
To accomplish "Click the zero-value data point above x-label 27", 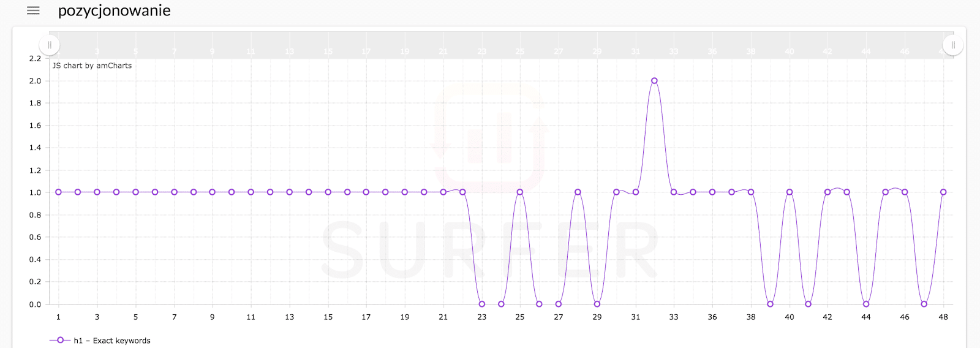I will (x=559, y=304).
